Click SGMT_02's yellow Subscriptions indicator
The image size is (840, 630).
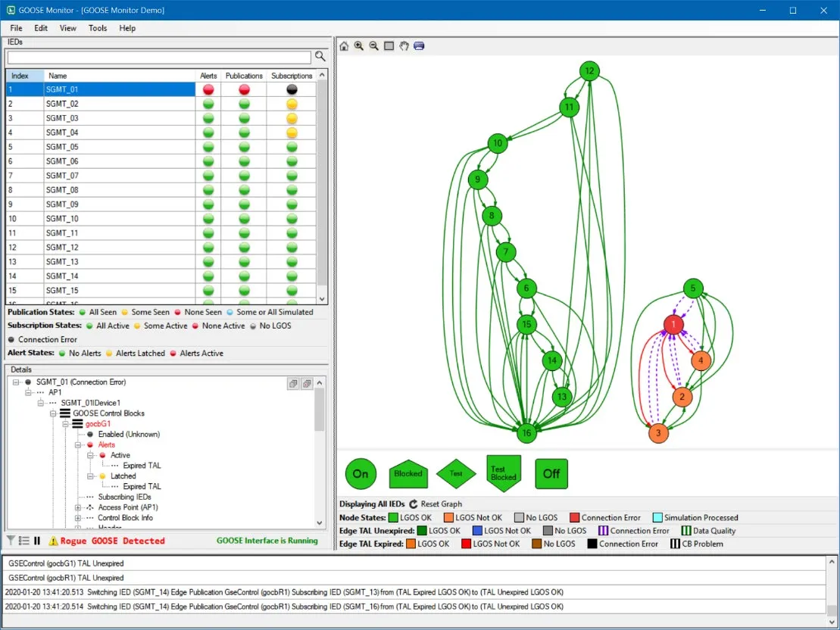coord(292,104)
